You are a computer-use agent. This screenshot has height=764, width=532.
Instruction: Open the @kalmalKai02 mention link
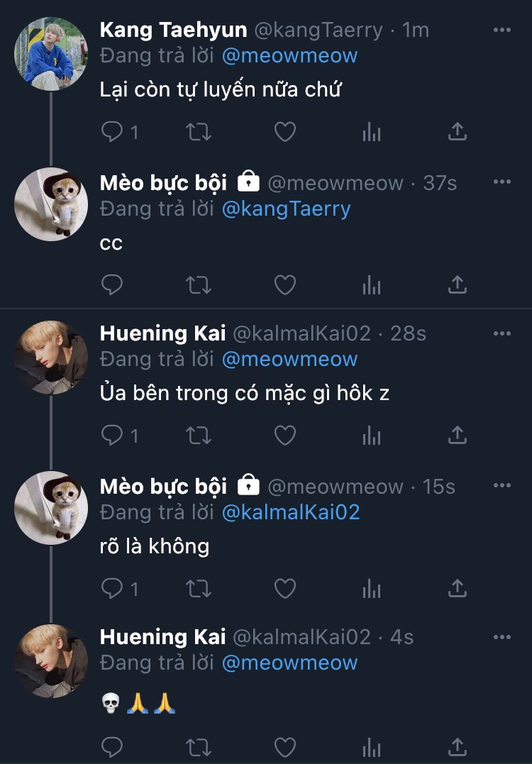[291, 512]
